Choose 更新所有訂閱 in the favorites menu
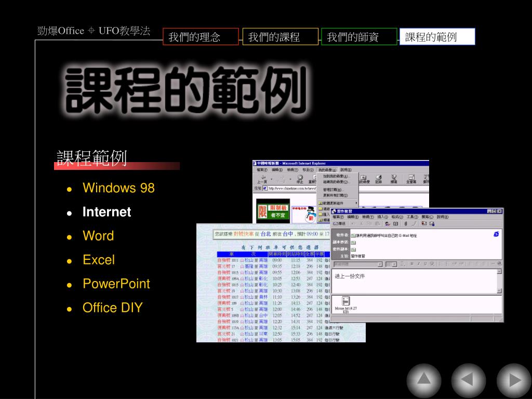Image resolution: width=532 pixels, height=399 pixels. pos(336,195)
